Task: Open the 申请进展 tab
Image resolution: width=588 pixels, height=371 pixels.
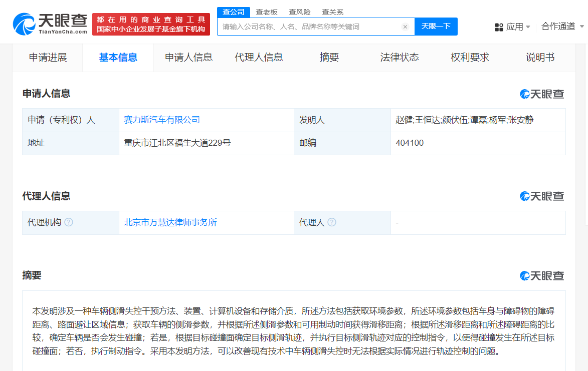Action: 48,58
